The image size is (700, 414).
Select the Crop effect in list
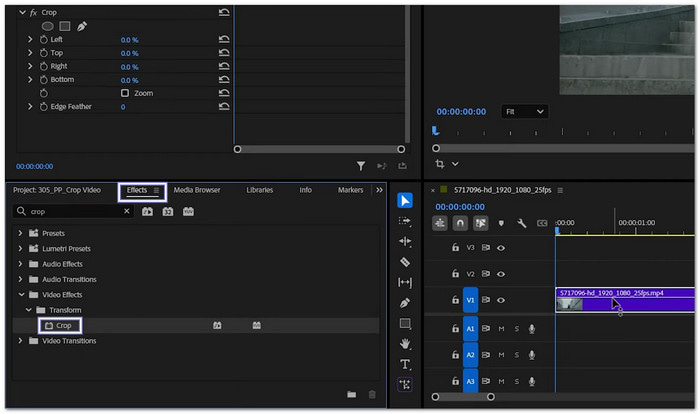tap(63, 325)
